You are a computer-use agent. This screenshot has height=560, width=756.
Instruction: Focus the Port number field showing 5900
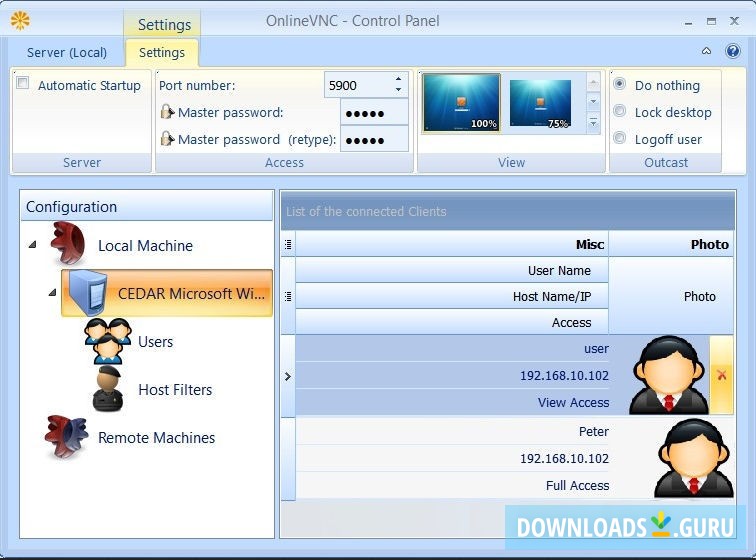(x=359, y=85)
